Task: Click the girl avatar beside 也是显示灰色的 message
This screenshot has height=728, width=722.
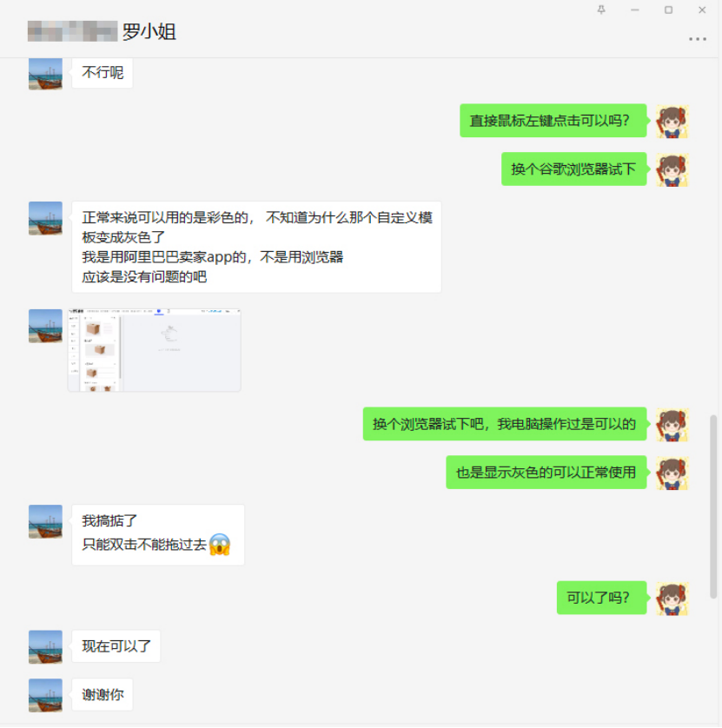Action: 672,473
